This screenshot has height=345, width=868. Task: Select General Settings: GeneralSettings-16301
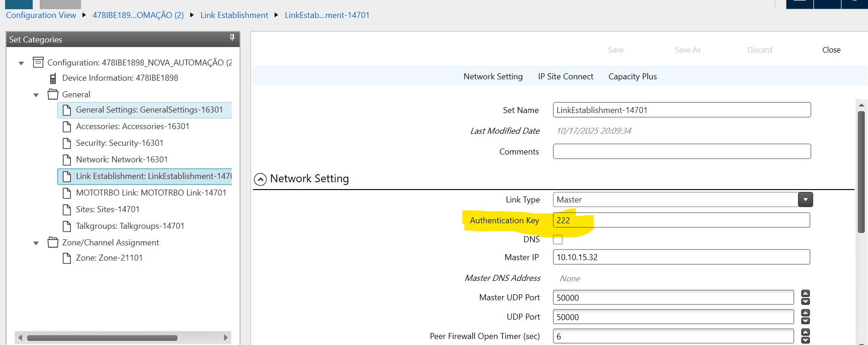pos(145,110)
